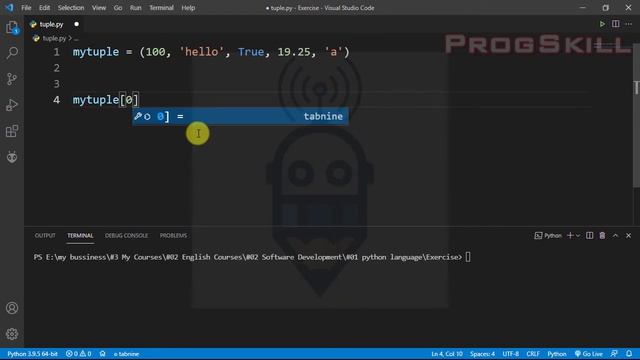Screen dimensions: 640x360
Task: Change indentation via Spaces: 4
Action: click(x=482, y=354)
